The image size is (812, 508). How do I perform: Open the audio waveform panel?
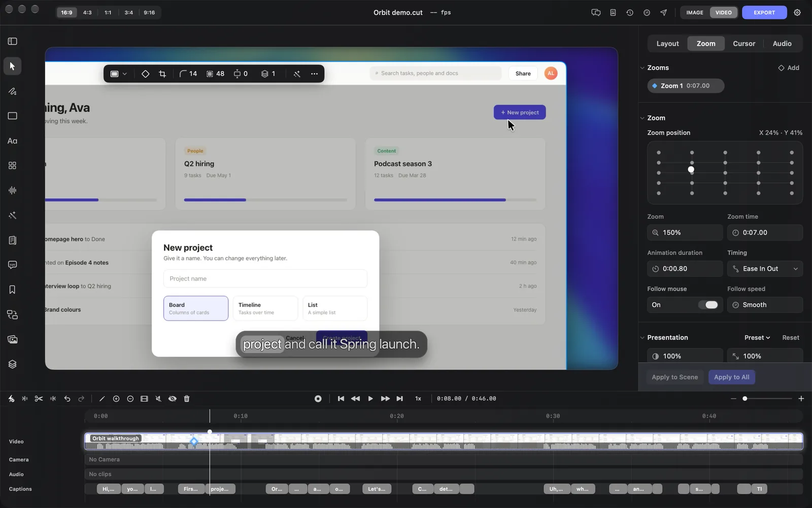(13, 190)
